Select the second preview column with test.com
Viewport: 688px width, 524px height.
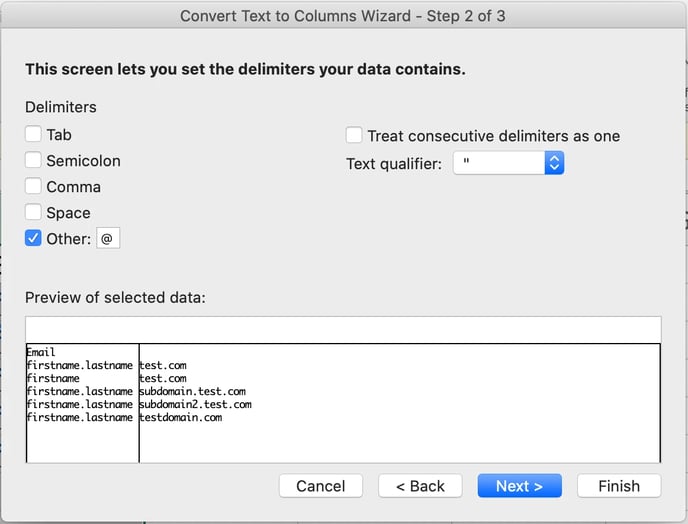[x=399, y=403]
